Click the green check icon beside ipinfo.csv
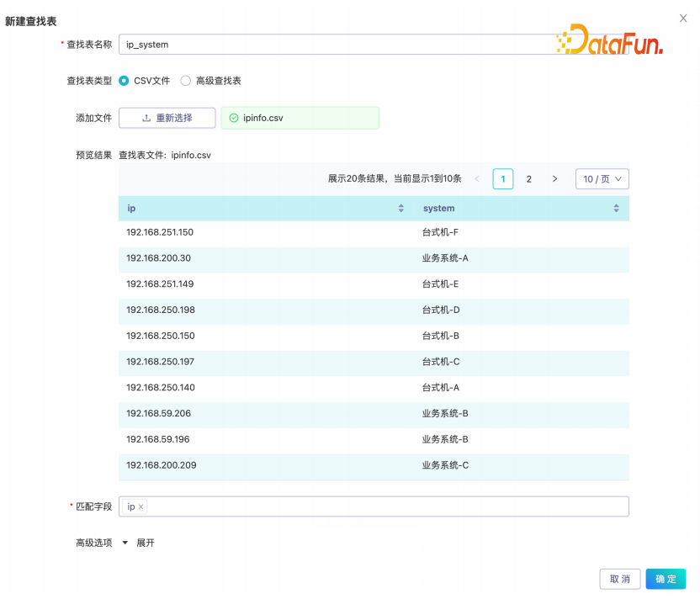 [x=234, y=118]
